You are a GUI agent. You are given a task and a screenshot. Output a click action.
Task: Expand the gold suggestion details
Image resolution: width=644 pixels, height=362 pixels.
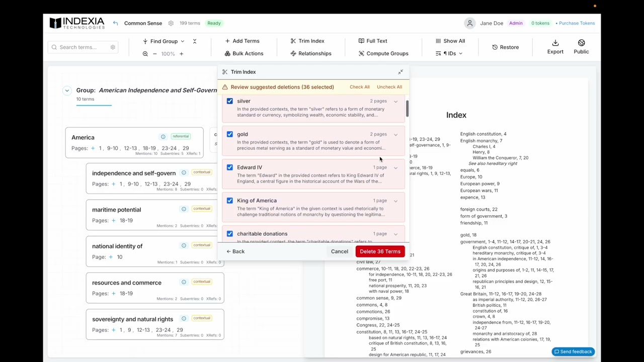click(x=395, y=135)
